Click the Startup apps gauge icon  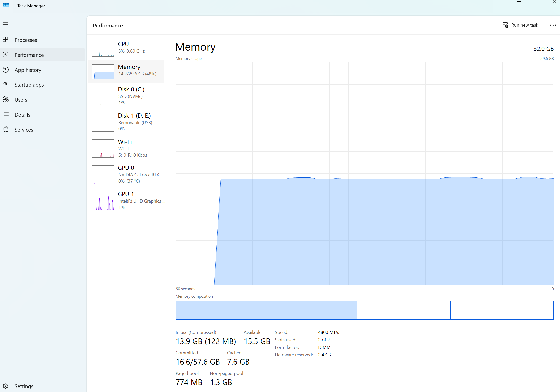click(x=5, y=84)
